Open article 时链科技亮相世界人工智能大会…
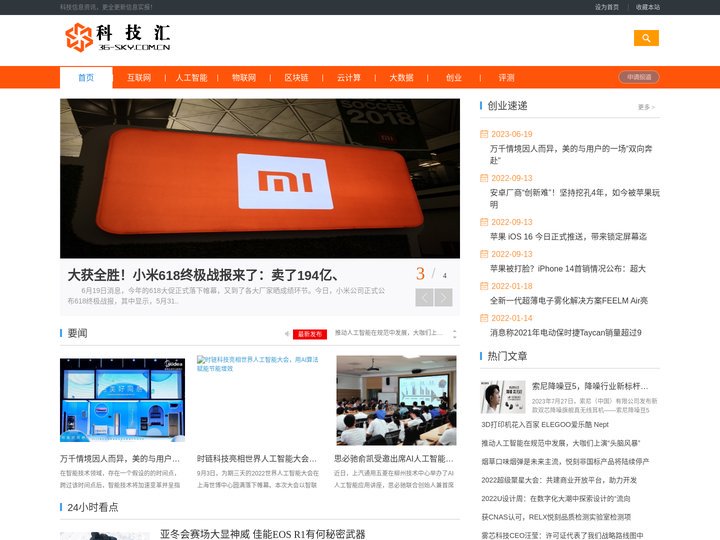Image resolution: width=720 pixels, height=540 pixels. click(x=257, y=459)
